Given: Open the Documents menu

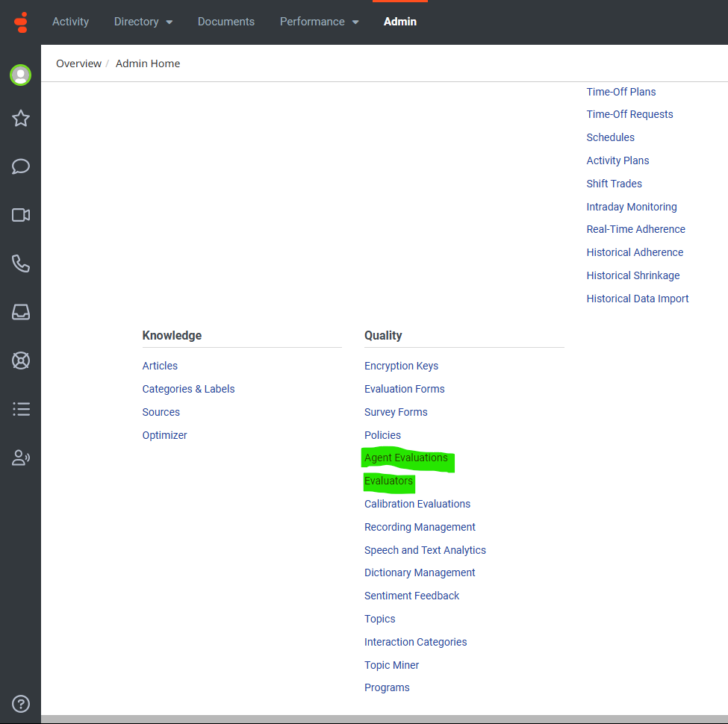Looking at the screenshot, I should (x=226, y=22).
